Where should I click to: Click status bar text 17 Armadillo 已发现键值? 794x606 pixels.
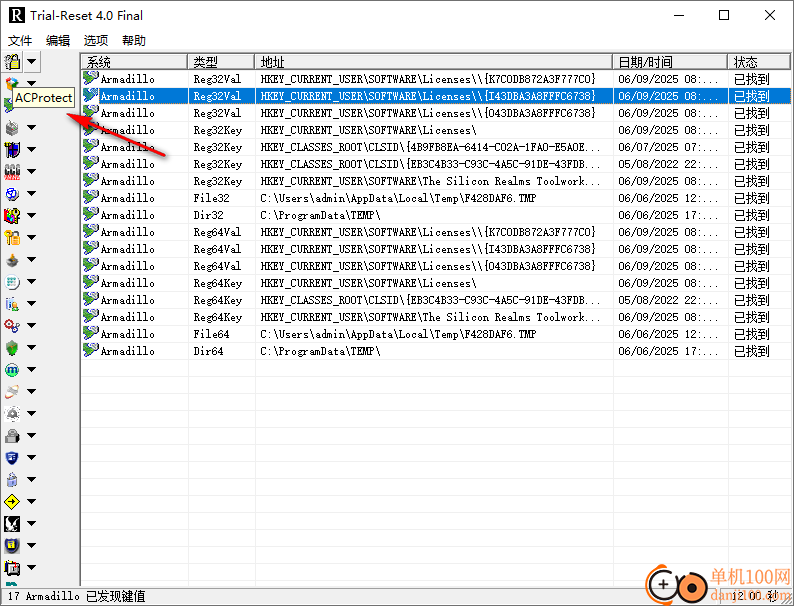click(76, 596)
